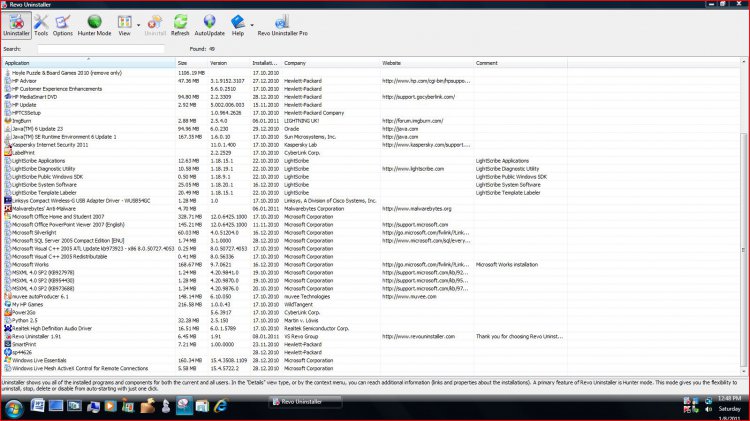Viewport: 750px width, 421px height.
Task: Activate Hunter Mode
Action: tap(94, 25)
